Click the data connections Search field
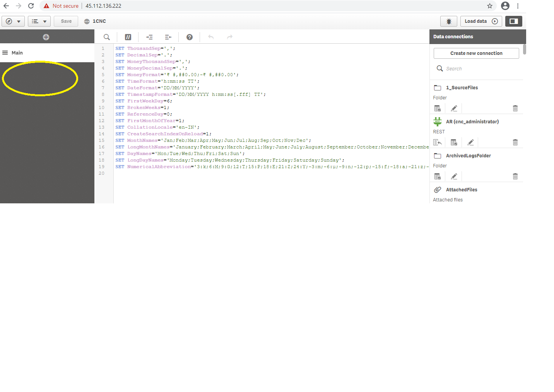554x392 pixels. click(x=480, y=69)
